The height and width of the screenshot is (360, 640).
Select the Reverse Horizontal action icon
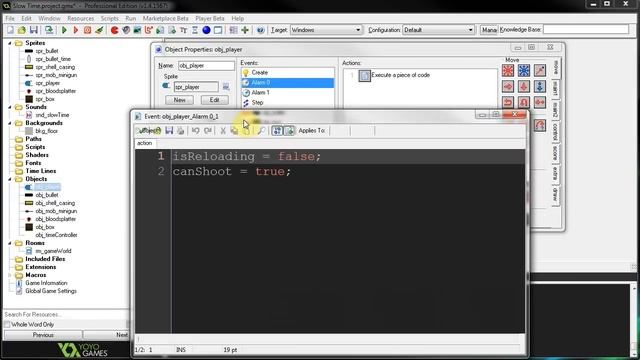tap(508, 102)
